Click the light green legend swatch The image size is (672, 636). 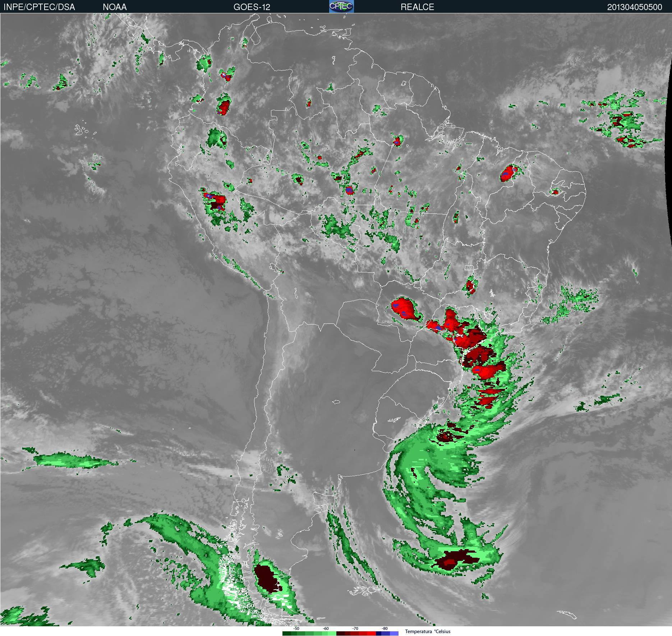click(x=332, y=633)
